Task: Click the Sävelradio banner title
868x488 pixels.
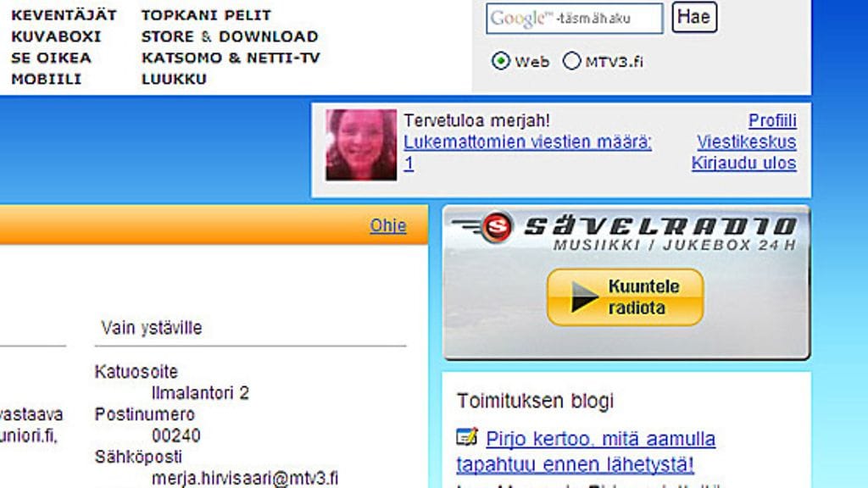Action: point(659,226)
